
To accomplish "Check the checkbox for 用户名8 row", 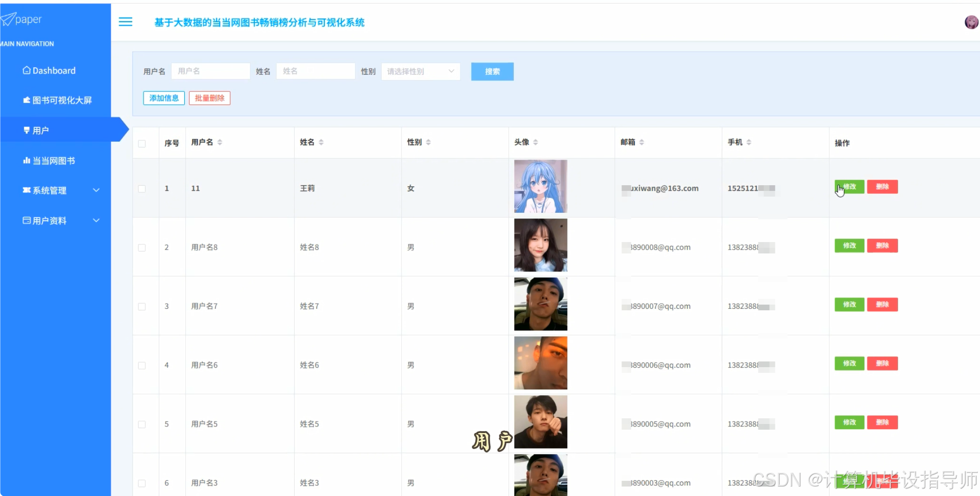I will (142, 247).
